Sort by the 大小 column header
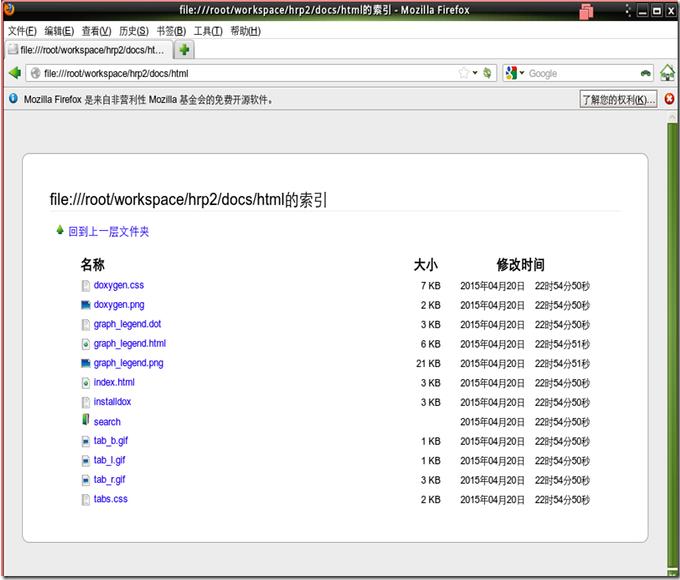 [x=426, y=265]
